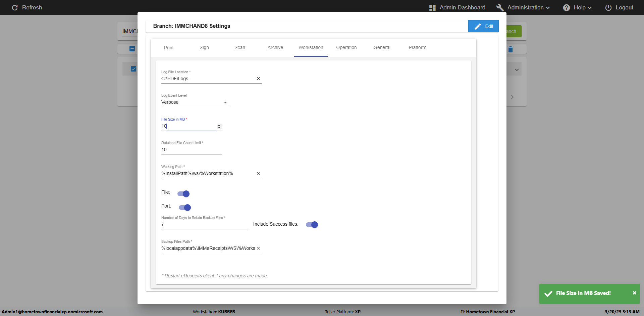
Task: Toggle the Port switch
Action: click(x=185, y=208)
